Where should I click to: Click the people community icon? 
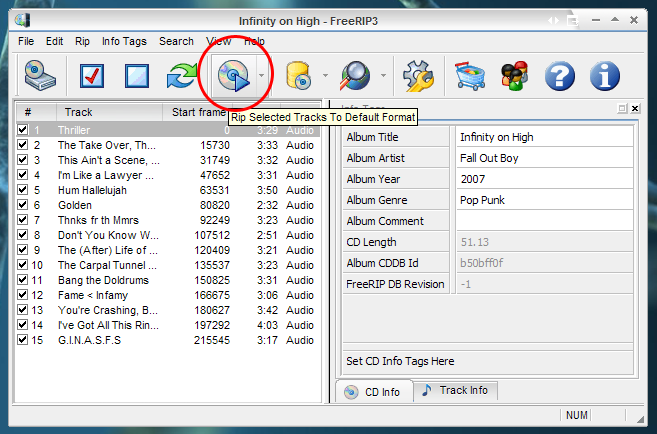click(515, 76)
